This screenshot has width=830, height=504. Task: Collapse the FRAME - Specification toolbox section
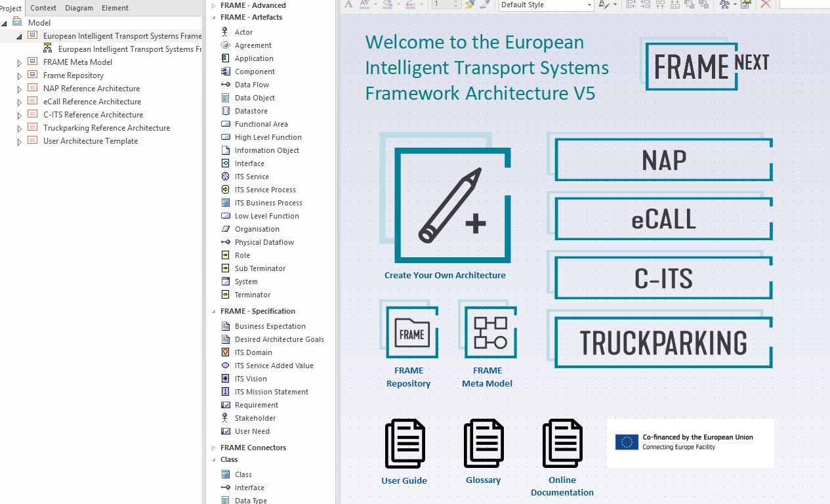point(213,312)
